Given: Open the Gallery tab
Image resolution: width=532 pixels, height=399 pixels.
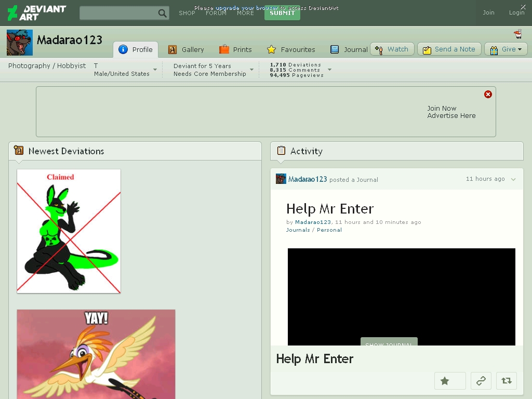Looking at the screenshot, I should tap(187, 49).
